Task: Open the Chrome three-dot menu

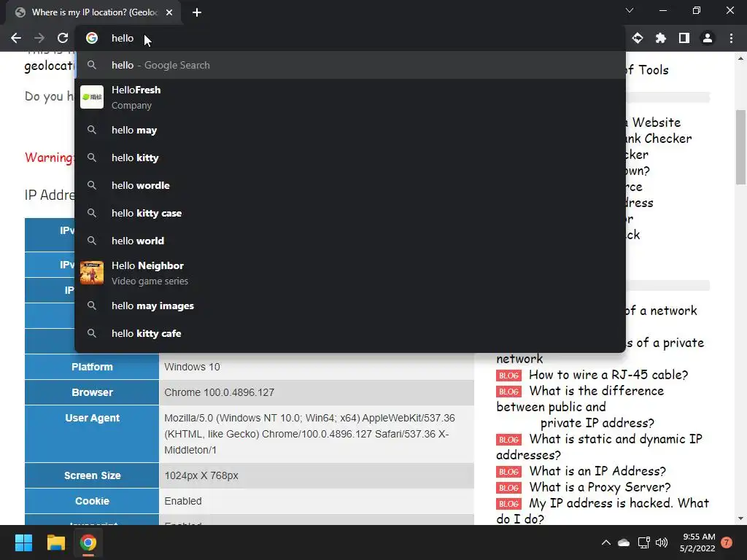Action: [x=731, y=38]
